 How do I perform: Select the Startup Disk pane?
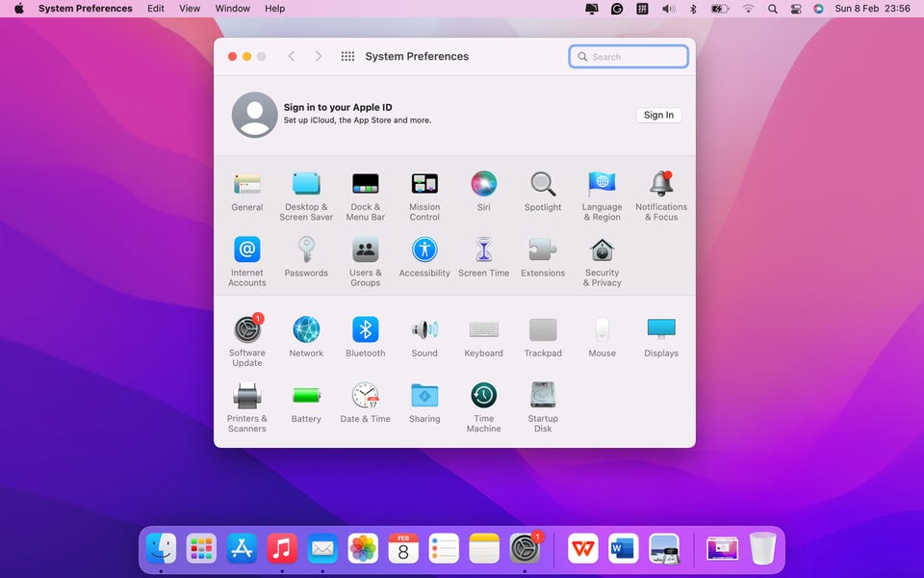tap(543, 396)
